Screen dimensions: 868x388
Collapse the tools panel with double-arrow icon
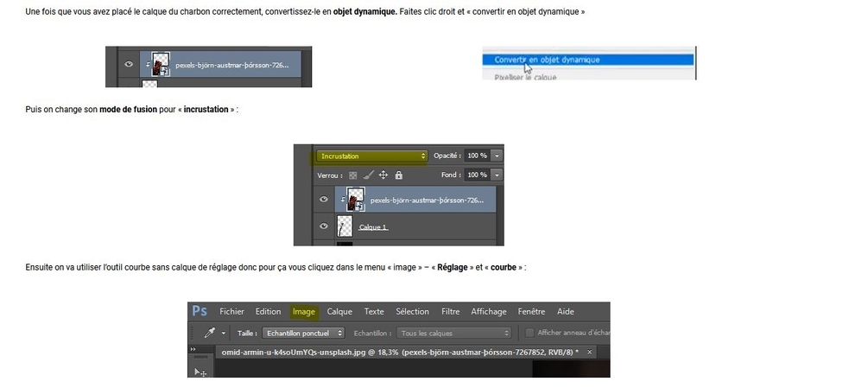(193, 350)
